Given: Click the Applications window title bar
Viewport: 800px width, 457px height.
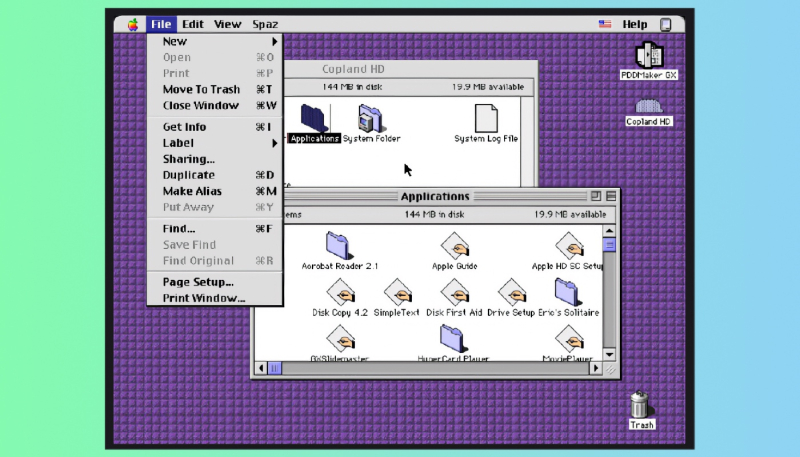Looking at the screenshot, I should tap(435, 196).
